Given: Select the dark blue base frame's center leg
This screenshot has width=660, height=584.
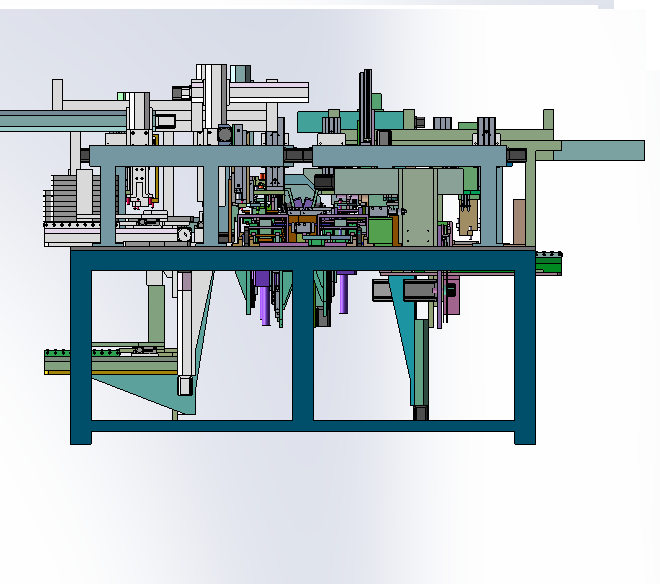Looking at the screenshot, I should point(303,345).
